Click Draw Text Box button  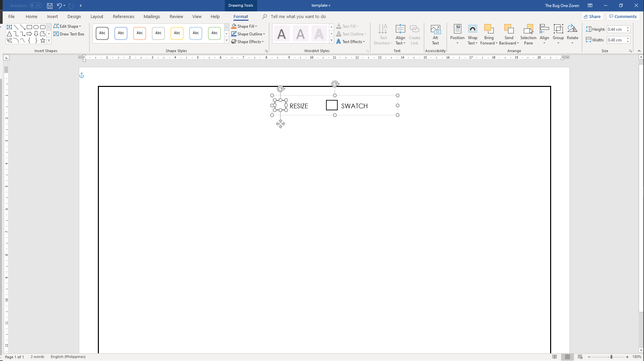click(x=69, y=34)
